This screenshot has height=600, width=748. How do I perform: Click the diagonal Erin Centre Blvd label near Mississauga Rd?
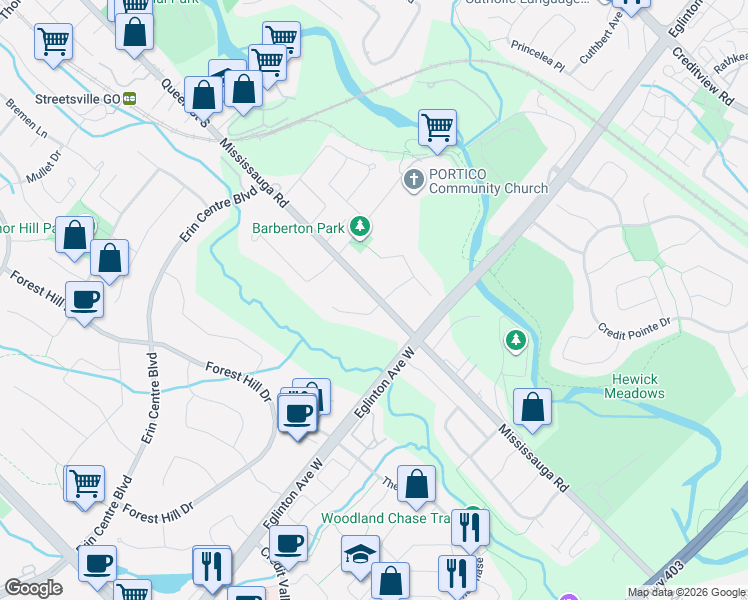tap(218, 213)
